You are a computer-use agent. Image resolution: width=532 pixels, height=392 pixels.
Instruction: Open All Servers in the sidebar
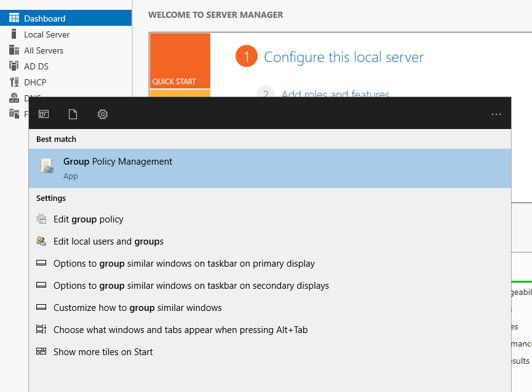coord(44,50)
